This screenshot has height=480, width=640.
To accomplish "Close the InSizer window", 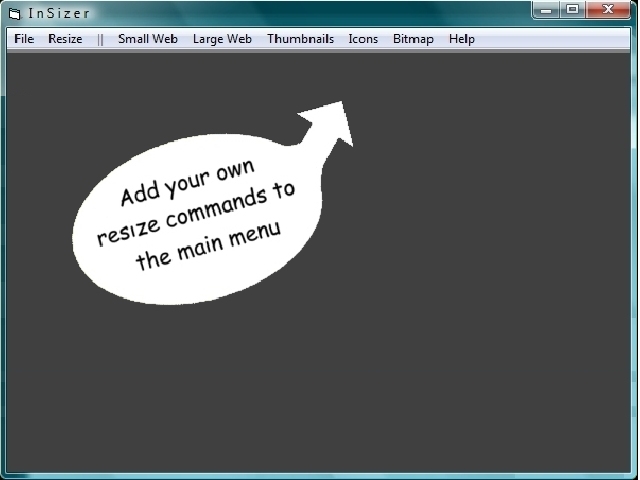I will (608, 10).
